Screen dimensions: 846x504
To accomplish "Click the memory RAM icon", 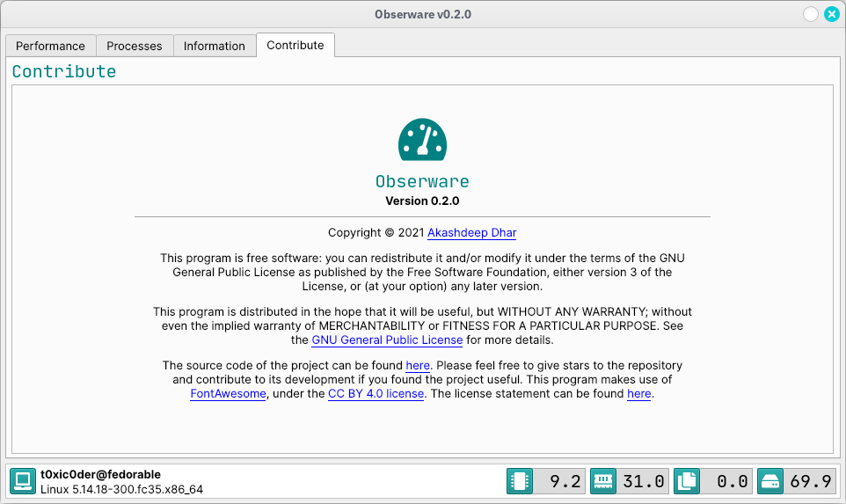I will [603, 481].
